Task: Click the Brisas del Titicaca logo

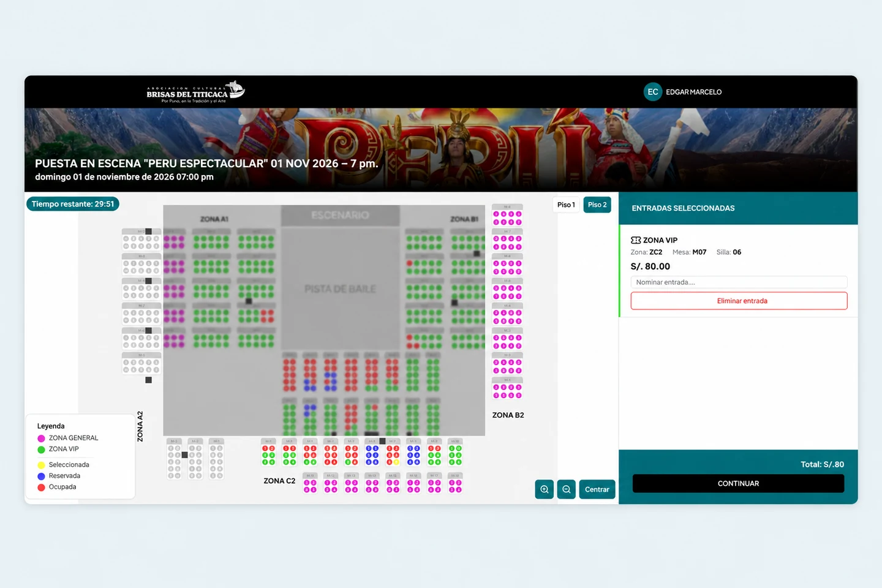Action: click(195, 92)
